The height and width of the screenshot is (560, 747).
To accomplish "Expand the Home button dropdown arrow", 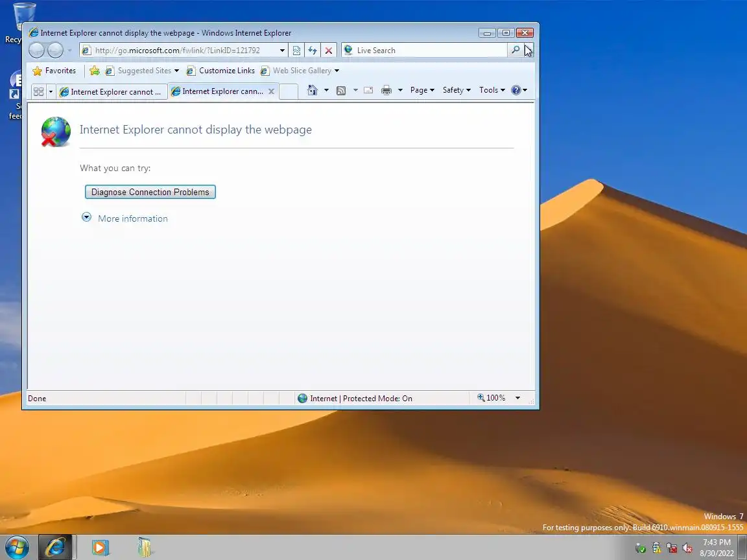I will pos(326,90).
